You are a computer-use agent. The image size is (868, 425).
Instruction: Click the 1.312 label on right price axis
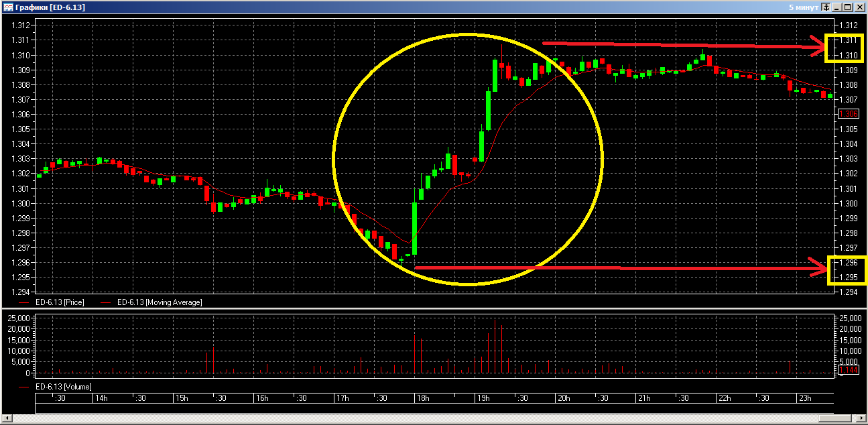click(848, 25)
